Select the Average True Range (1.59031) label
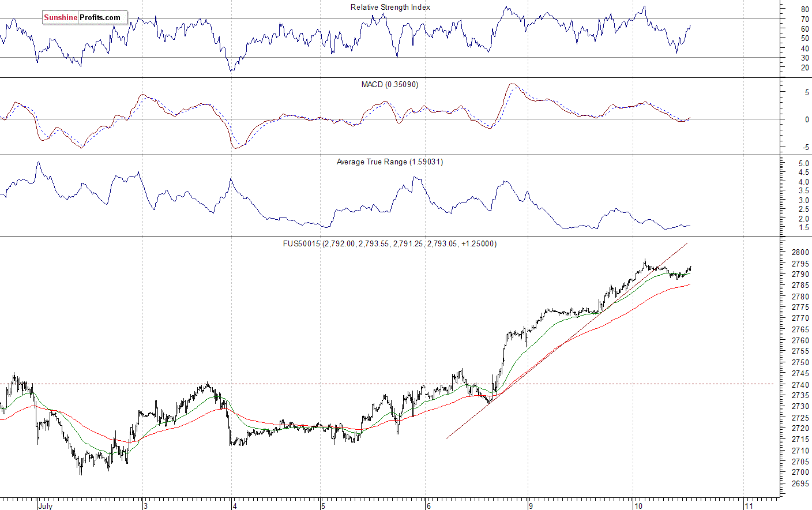 pos(390,162)
